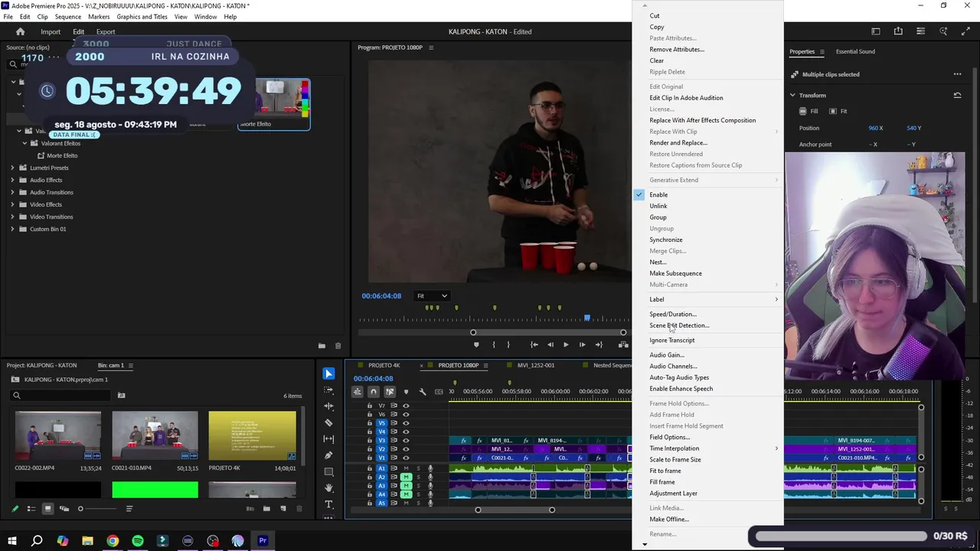
Task: Select the Razor tool
Action: 328,422
